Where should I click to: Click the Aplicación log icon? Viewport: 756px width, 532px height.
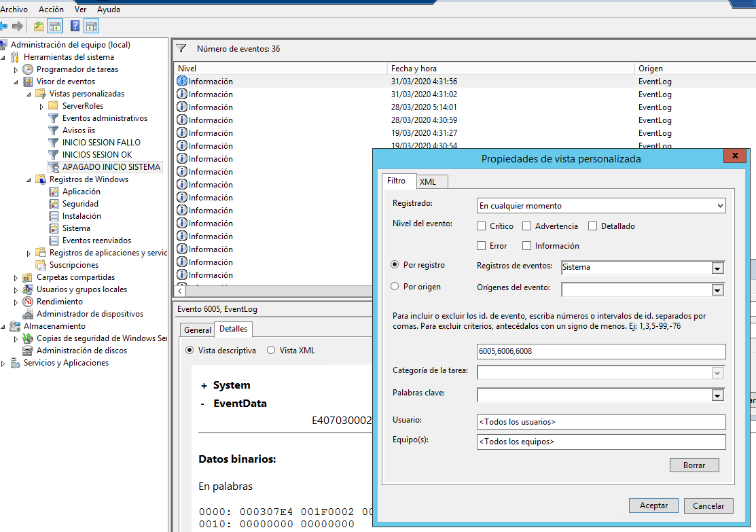(54, 192)
